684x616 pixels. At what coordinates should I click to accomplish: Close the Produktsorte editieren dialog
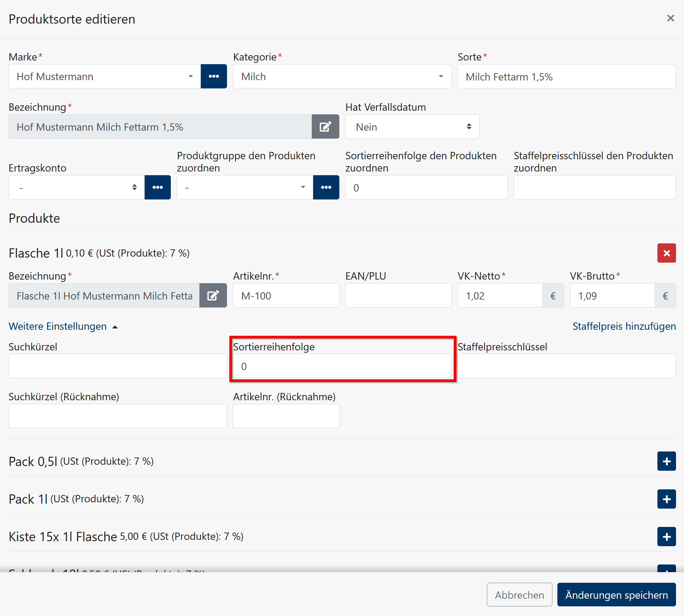pos(670,18)
